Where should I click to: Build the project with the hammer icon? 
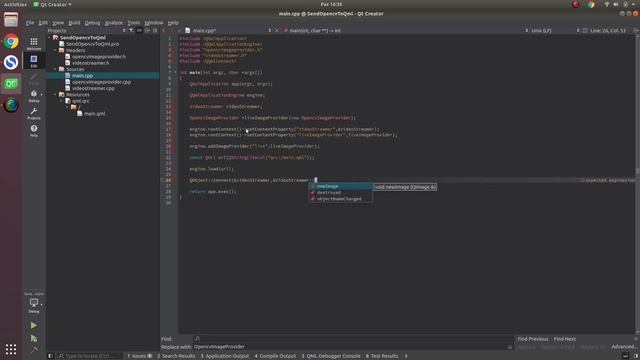tap(34, 349)
